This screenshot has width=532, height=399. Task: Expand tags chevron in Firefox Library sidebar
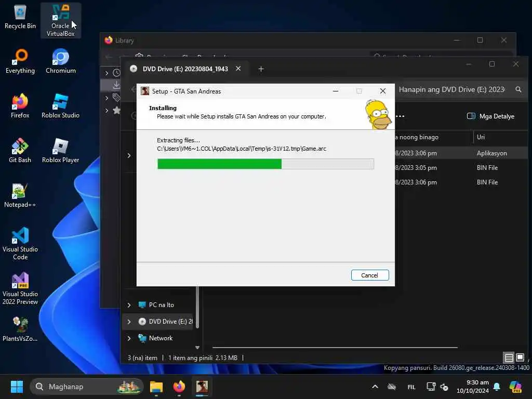click(x=107, y=98)
